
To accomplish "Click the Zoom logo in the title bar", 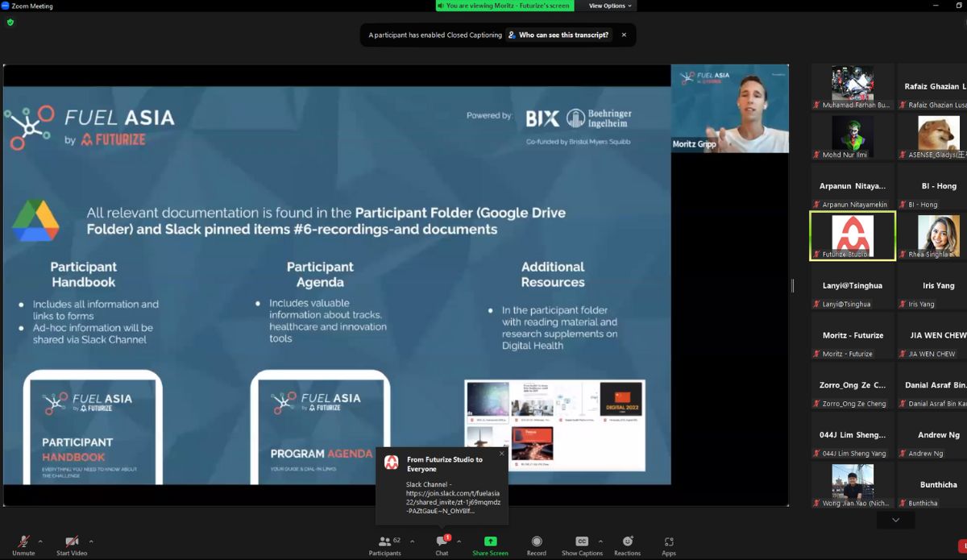I will (6, 6).
